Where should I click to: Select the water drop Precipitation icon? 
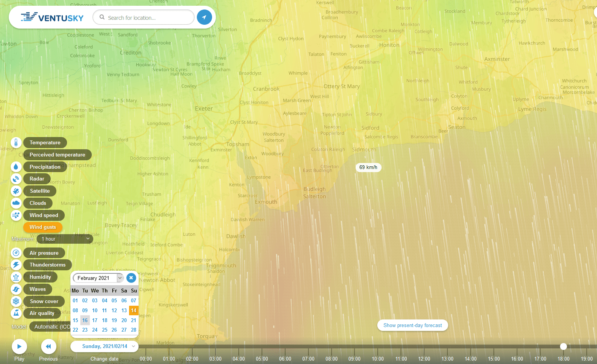click(x=16, y=167)
